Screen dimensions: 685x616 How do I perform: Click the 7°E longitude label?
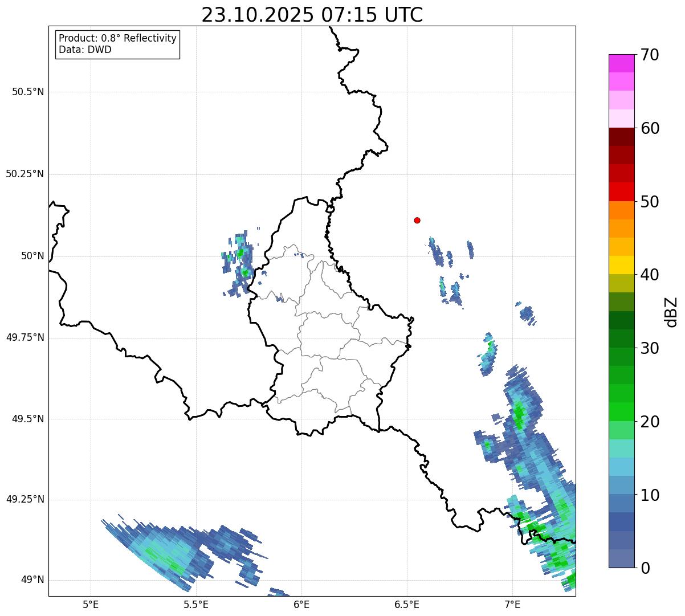[x=512, y=604]
